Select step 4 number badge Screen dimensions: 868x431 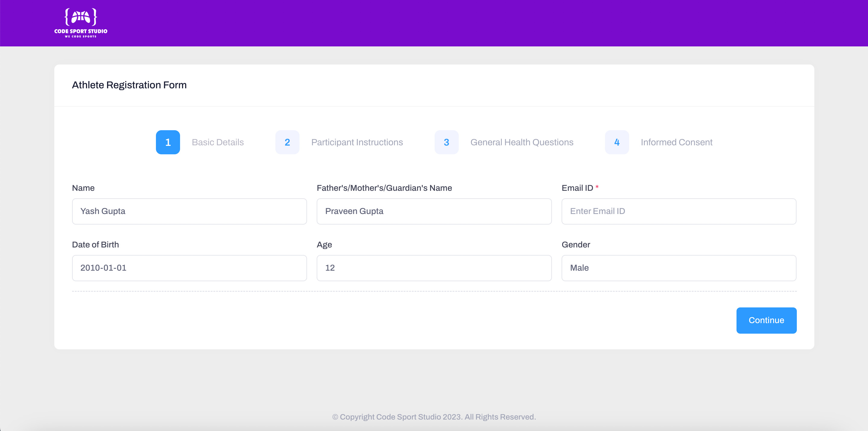pyautogui.click(x=617, y=142)
